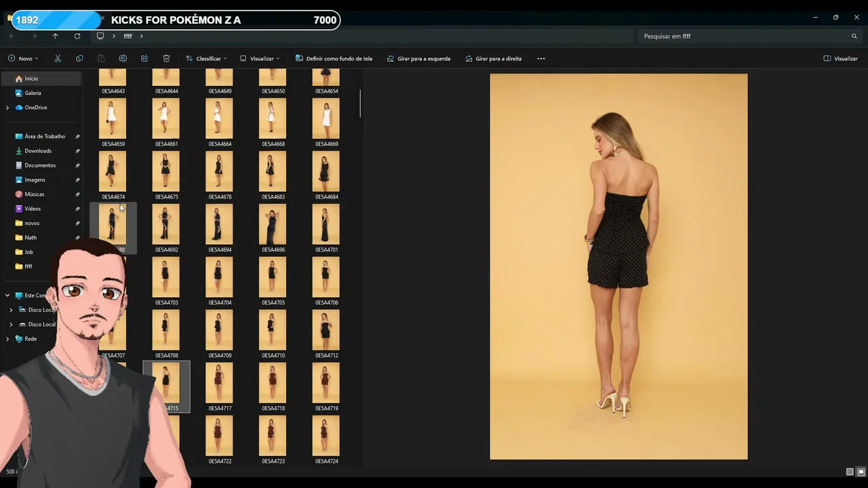This screenshot has height=488, width=868.
Task: Switch to the details view in the status bar
Action: point(850,472)
